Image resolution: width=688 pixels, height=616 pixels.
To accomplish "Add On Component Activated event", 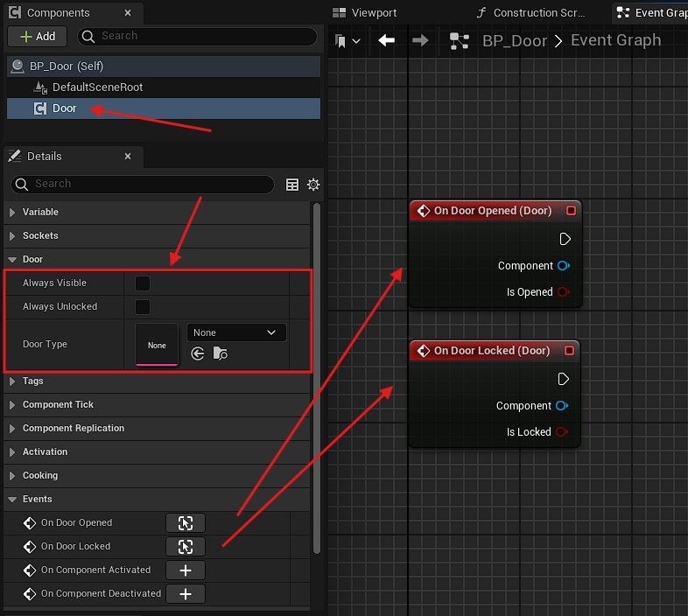I will [x=186, y=570].
